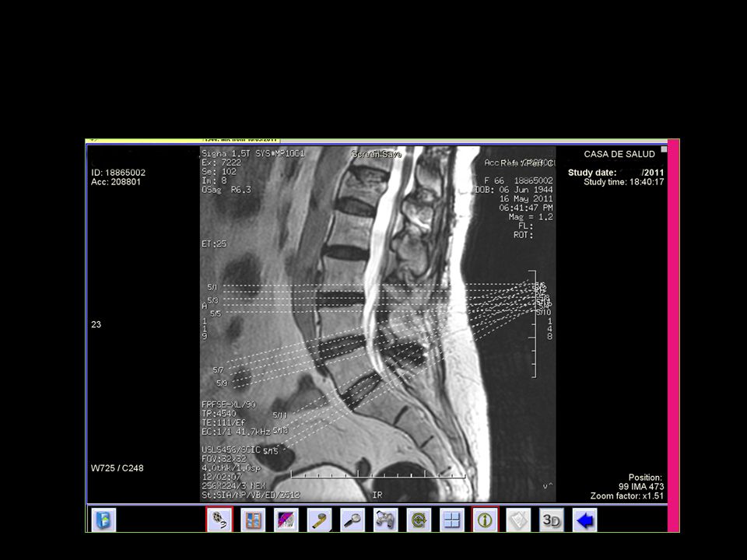The image size is (747, 560).
Task: Click the game controller navigation icon
Action: click(x=385, y=520)
